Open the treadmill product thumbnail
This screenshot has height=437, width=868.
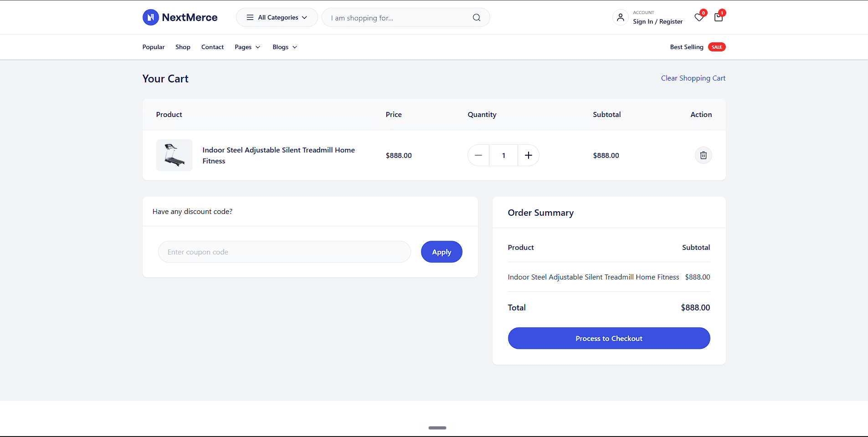tap(175, 155)
